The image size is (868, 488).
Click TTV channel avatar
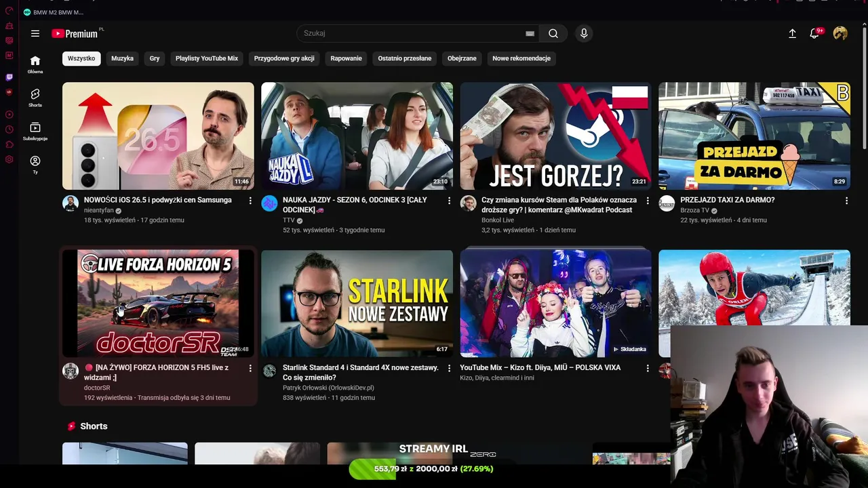(269, 203)
